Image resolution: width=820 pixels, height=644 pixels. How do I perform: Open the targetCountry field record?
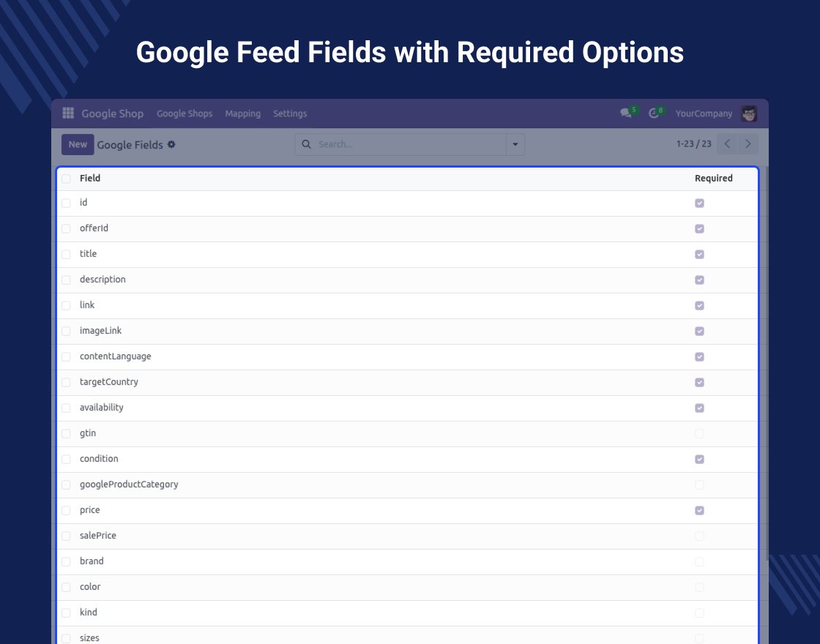click(109, 382)
